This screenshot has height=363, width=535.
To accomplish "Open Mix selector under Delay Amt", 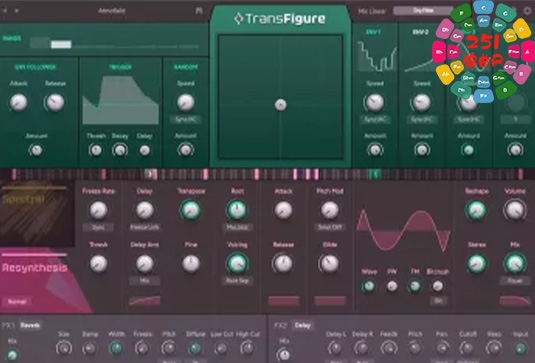I will tap(145, 281).
